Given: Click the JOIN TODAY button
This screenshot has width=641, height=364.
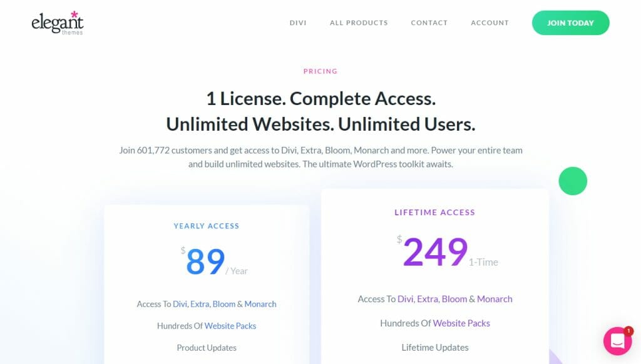Looking at the screenshot, I should tap(571, 23).
